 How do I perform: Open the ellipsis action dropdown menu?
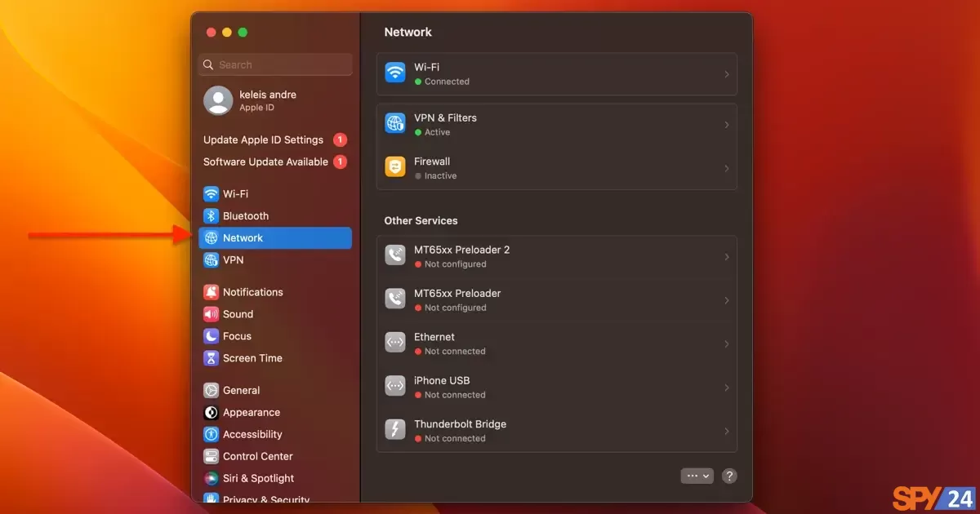click(697, 476)
